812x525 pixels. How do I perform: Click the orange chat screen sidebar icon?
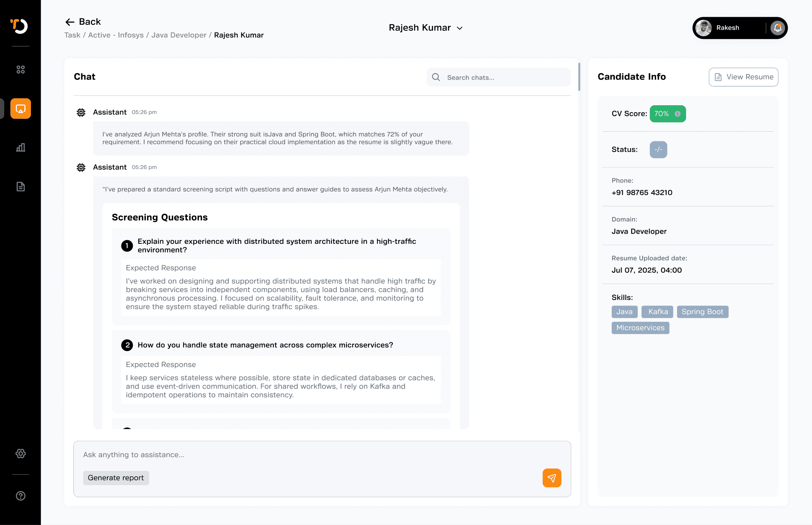tap(21, 108)
